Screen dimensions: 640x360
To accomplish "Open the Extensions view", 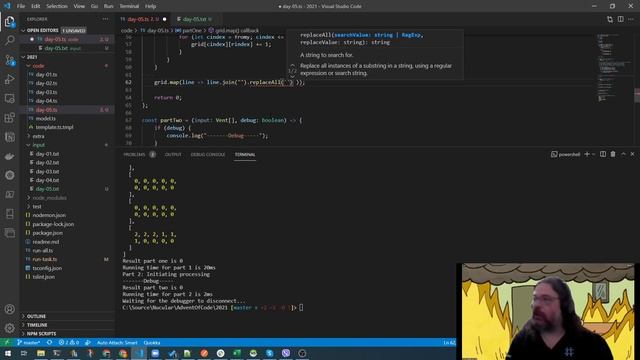I will coord(9,118).
